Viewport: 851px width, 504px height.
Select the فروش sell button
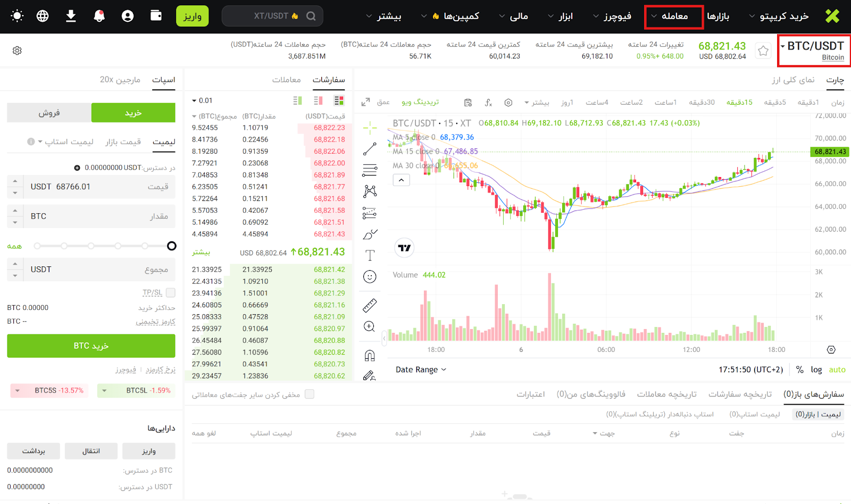(49, 113)
